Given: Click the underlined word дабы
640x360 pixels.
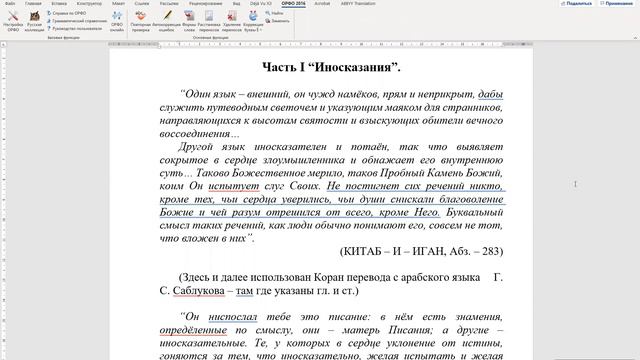Looking at the screenshot, I should pyautogui.click(x=490, y=94).
